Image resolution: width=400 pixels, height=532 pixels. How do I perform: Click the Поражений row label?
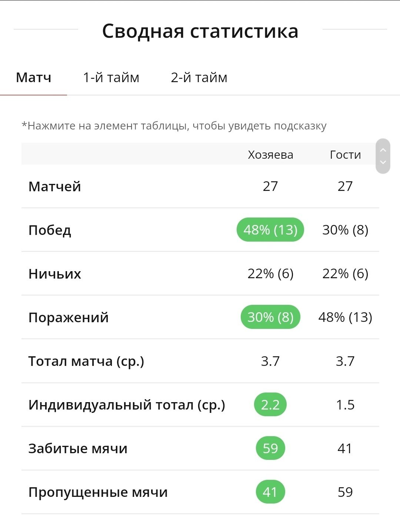coord(69,317)
